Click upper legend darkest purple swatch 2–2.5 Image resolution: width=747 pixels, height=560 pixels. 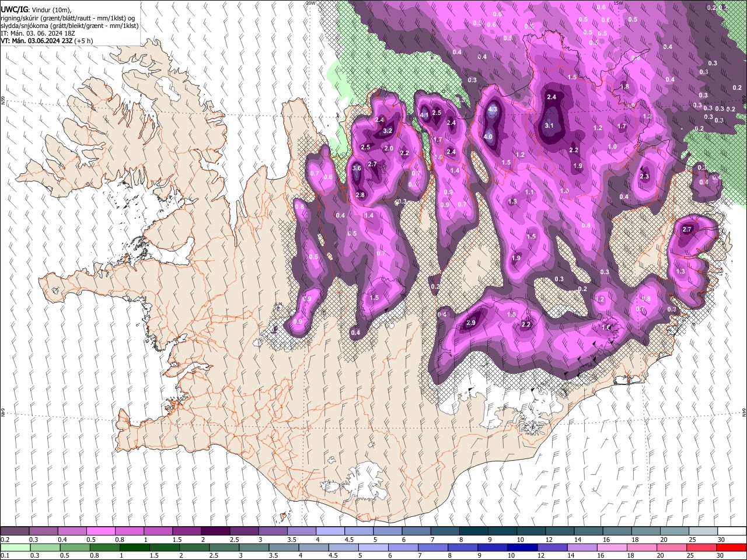point(215,531)
